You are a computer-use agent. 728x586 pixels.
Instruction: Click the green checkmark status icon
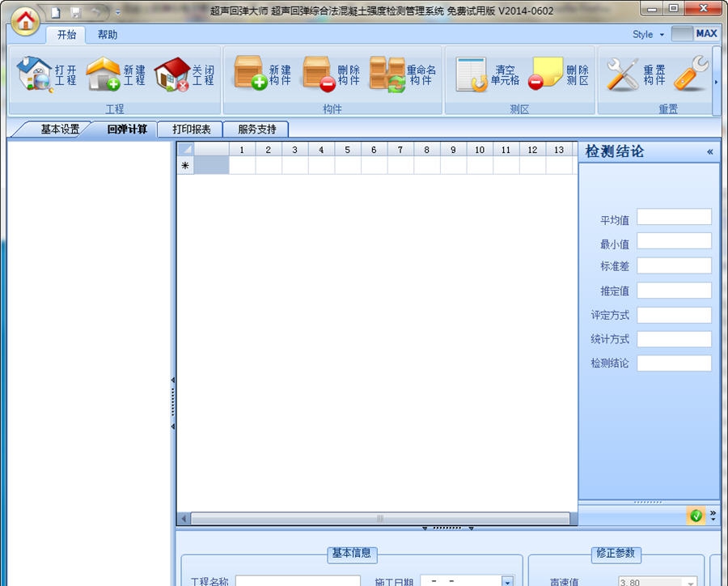pos(694,516)
